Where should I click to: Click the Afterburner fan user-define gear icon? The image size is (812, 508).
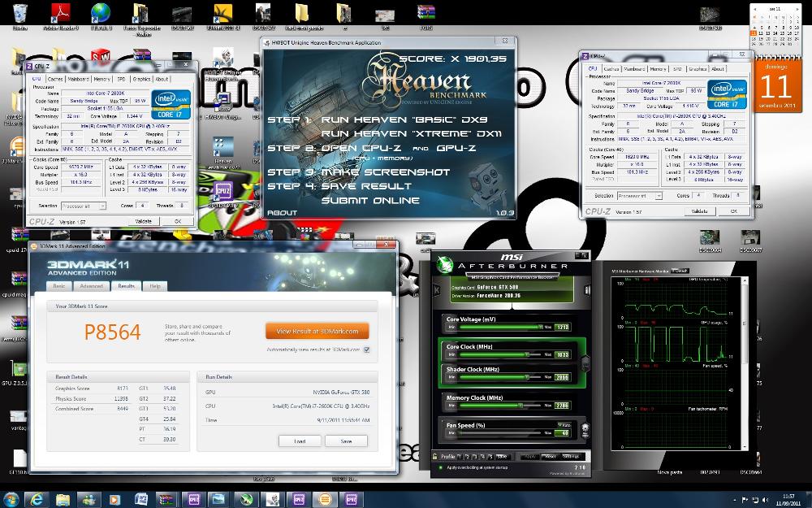pyautogui.click(x=585, y=430)
